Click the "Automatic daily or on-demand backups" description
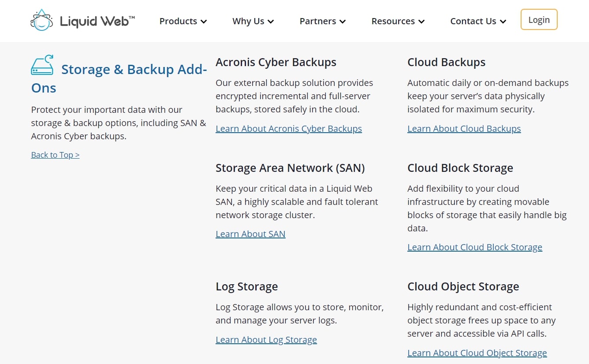Screen dimensions: 589x364 [488, 96]
